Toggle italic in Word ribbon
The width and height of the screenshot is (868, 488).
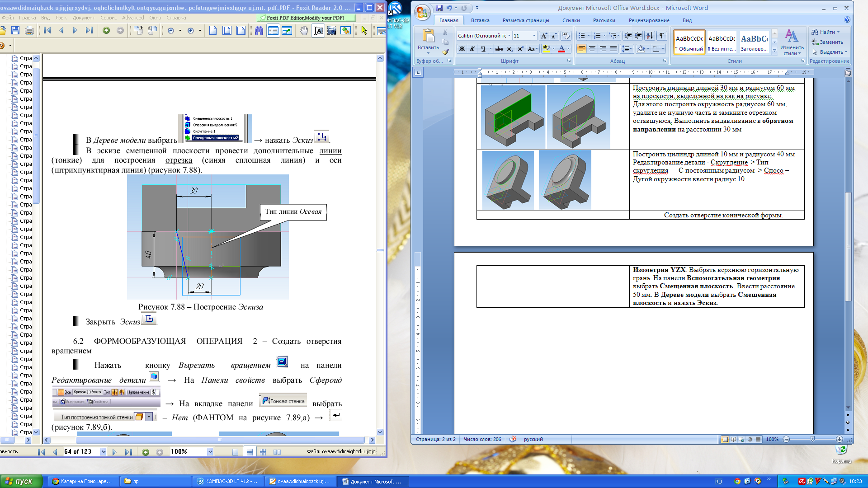[472, 49]
